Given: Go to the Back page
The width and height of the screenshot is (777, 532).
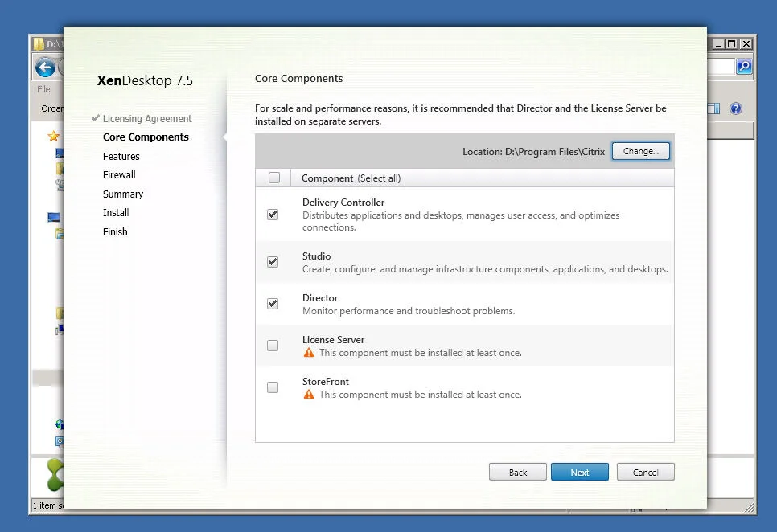Looking at the screenshot, I should click(518, 472).
